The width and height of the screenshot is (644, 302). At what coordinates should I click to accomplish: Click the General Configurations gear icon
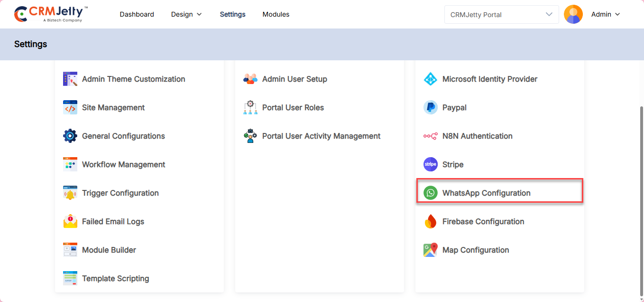pos(70,136)
